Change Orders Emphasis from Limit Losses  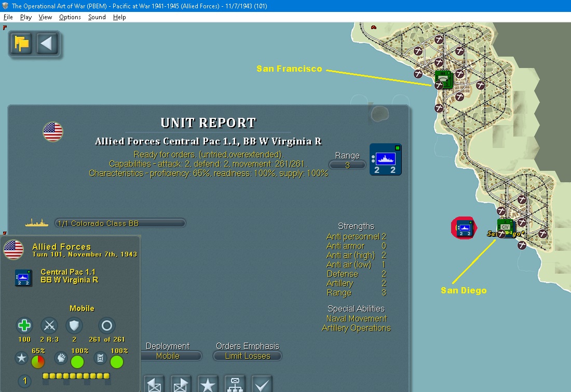coord(248,356)
